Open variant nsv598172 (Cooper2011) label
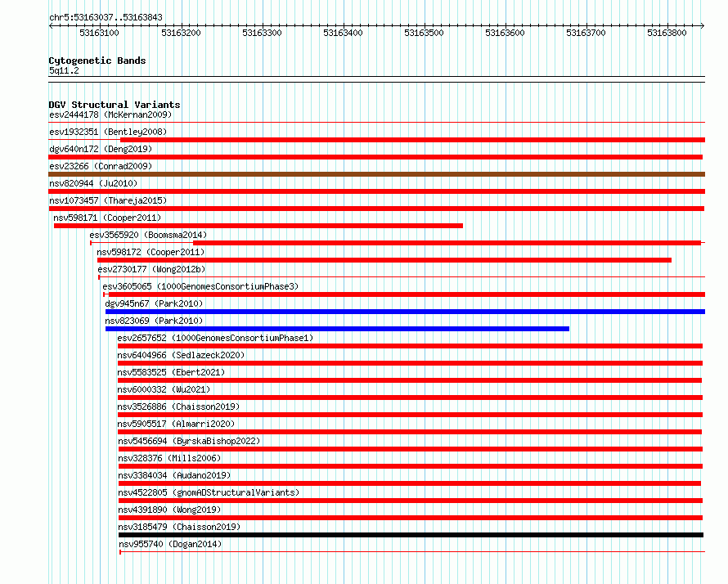The height and width of the screenshot is (584, 728). (151, 252)
